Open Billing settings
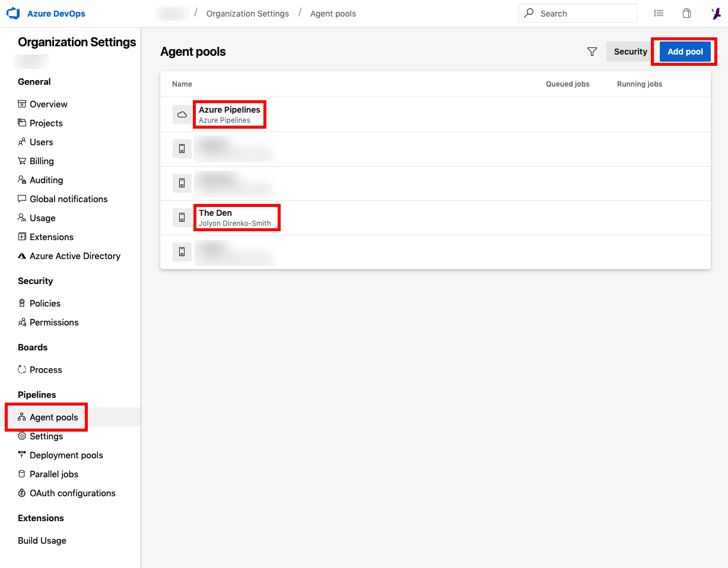 [42, 161]
